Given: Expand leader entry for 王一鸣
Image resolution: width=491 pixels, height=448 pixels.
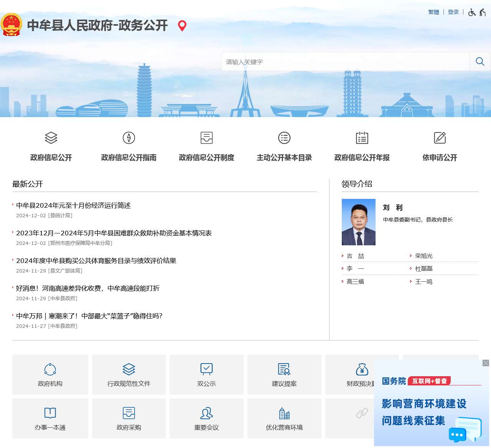Looking at the screenshot, I should (423, 281).
